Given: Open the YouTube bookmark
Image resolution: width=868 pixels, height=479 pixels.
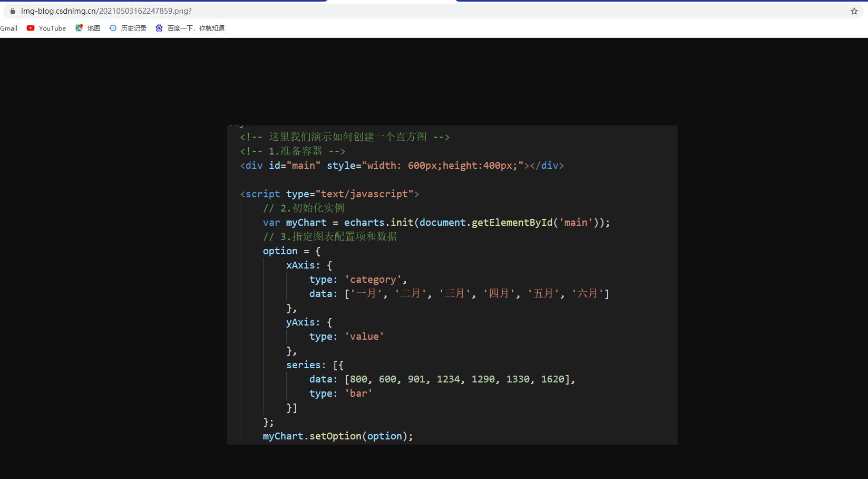Looking at the screenshot, I should pos(46,28).
